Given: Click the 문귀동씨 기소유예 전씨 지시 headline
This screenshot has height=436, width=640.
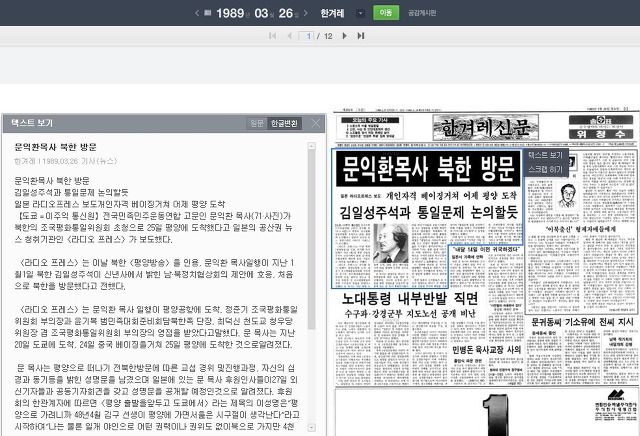Looking at the screenshot, I should (x=582, y=322).
